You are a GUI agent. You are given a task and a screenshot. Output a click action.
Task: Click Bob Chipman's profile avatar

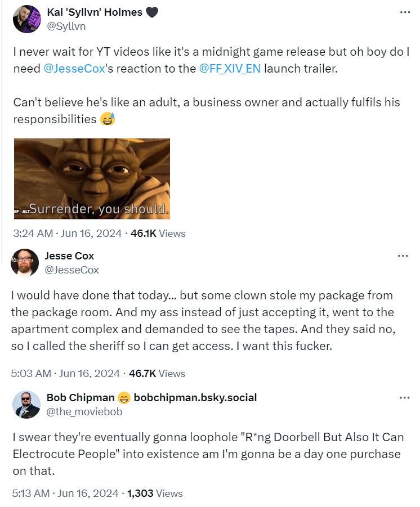26,405
